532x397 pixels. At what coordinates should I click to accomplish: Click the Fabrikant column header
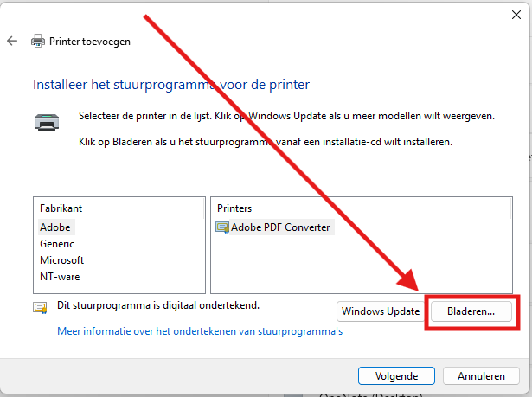point(61,208)
